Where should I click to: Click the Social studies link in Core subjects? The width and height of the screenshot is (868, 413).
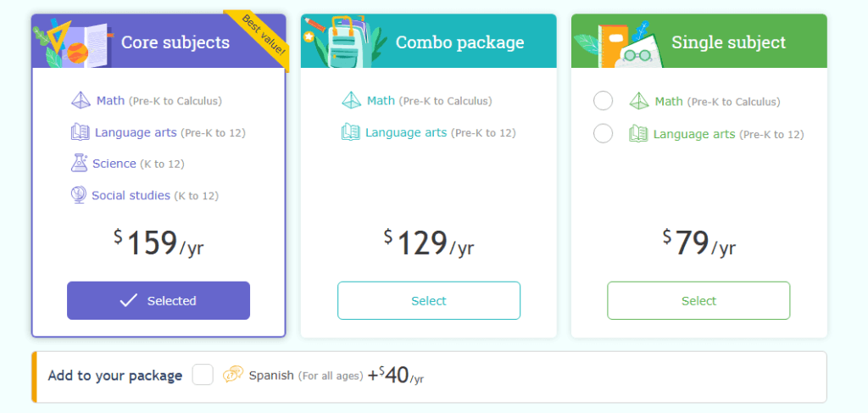(131, 195)
